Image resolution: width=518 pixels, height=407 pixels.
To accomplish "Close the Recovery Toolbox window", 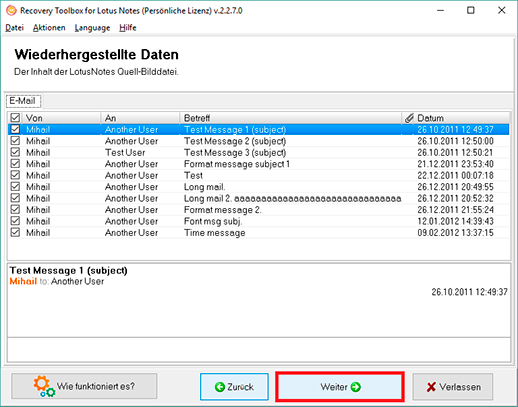I will [x=502, y=10].
